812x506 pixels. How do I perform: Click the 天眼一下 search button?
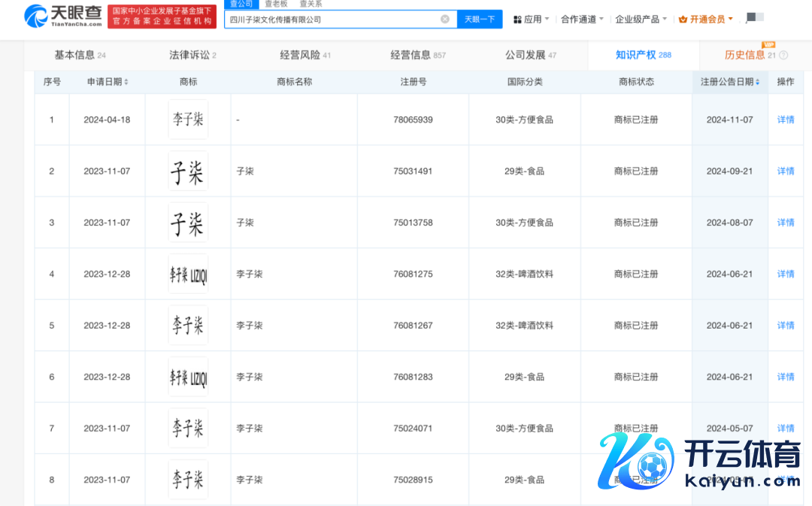coord(480,19)
